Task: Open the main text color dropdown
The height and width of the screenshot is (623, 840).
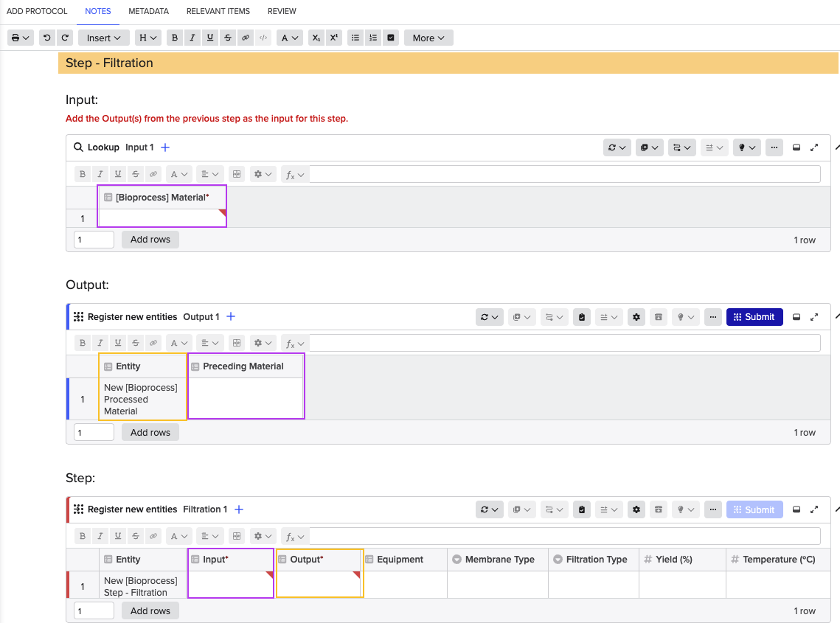Action: 290,38
